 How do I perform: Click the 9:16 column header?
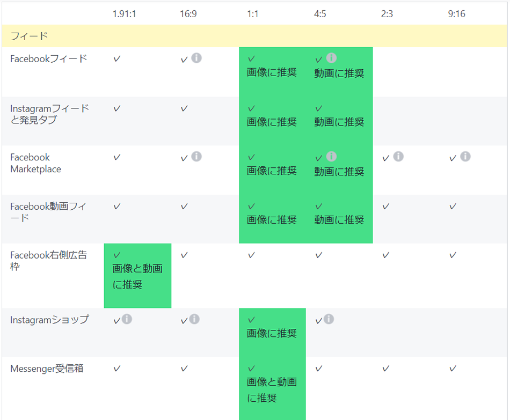[x=457, y=14]
